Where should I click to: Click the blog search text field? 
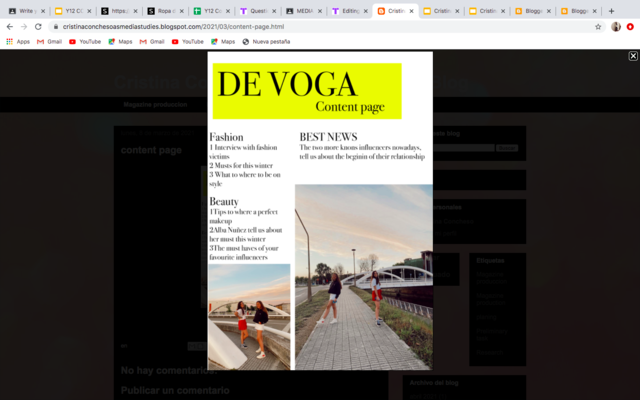click(x=464, y=148)
